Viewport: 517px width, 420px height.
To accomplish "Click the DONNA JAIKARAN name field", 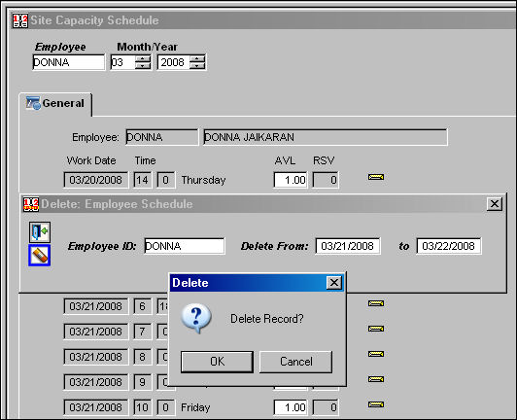I will coord(326,137).
